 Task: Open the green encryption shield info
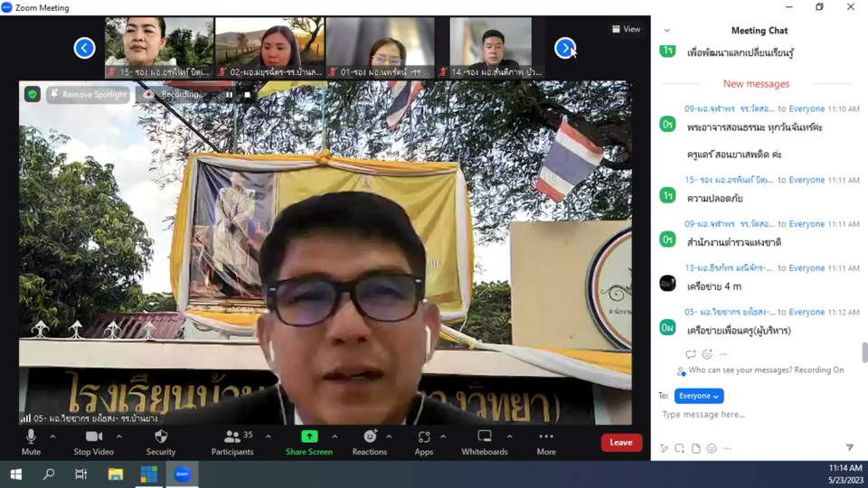click(x=33, y=95)
